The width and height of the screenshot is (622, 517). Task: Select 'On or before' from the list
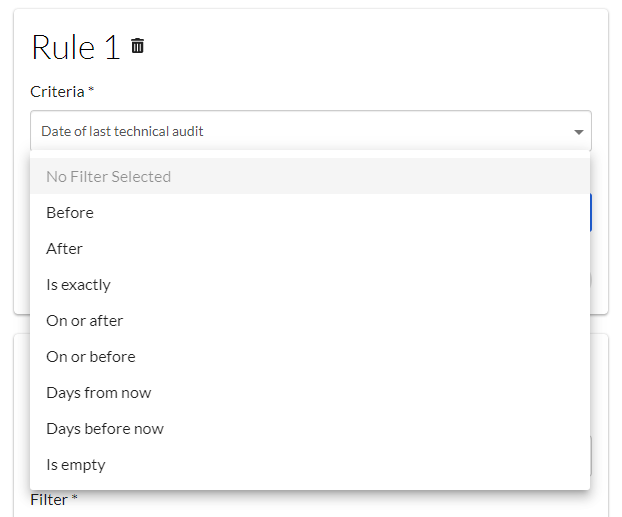90,357
